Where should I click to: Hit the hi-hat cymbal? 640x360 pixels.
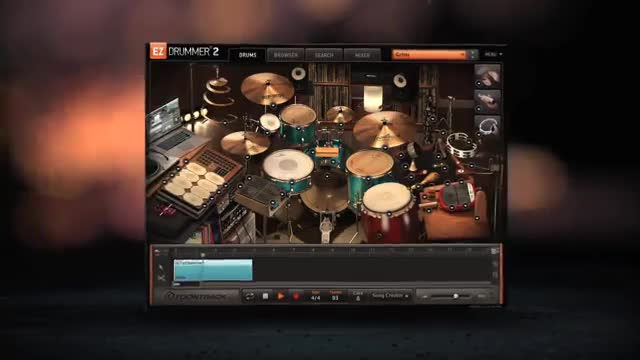click(x=245, y=143)
